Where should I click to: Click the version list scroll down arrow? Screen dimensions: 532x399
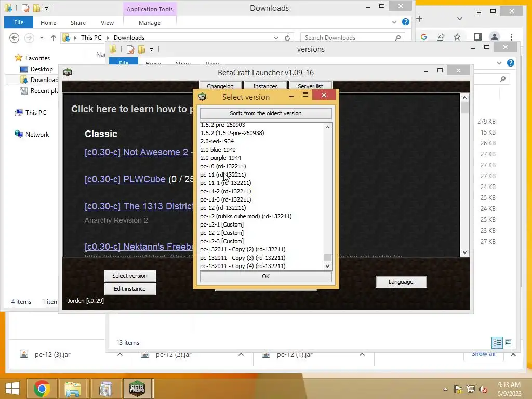[327, 266]
